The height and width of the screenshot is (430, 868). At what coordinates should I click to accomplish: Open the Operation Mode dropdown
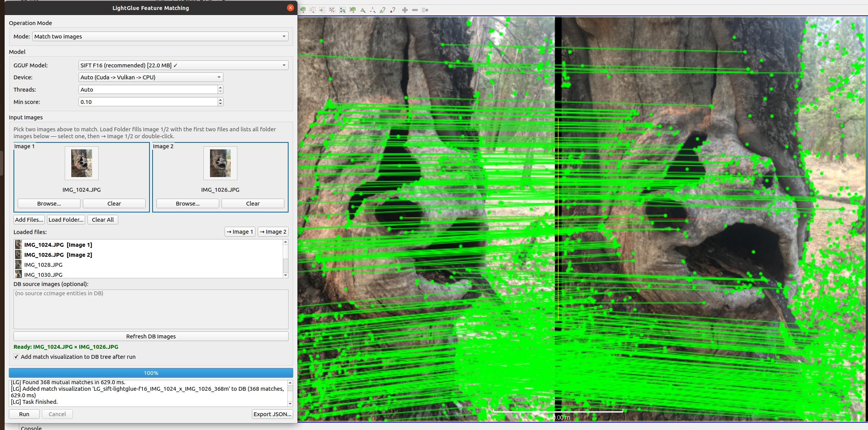(160, 37)
